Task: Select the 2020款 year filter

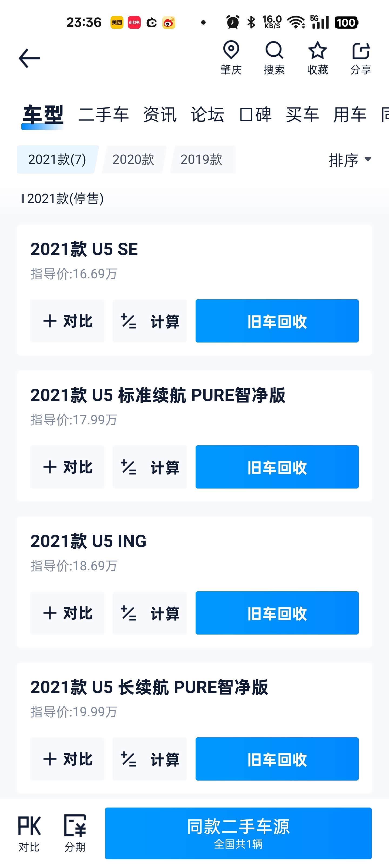Action: pos(133,160)
